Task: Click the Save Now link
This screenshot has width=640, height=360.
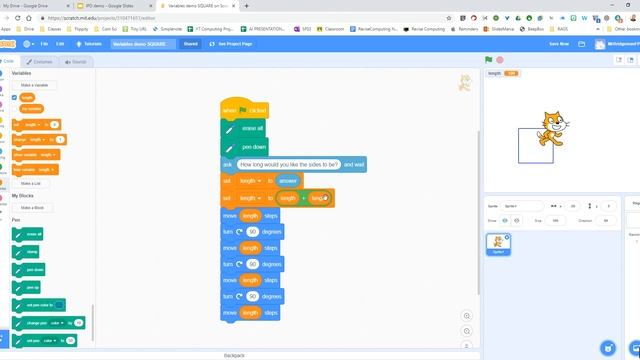Action: [559, 44]
